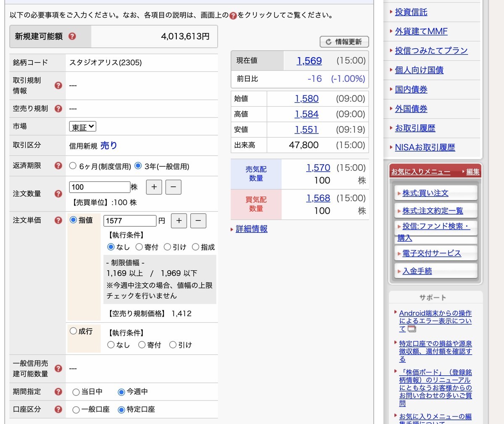
Task: Open 投信つみたてプラン in side menu
Action: [431, 51]
